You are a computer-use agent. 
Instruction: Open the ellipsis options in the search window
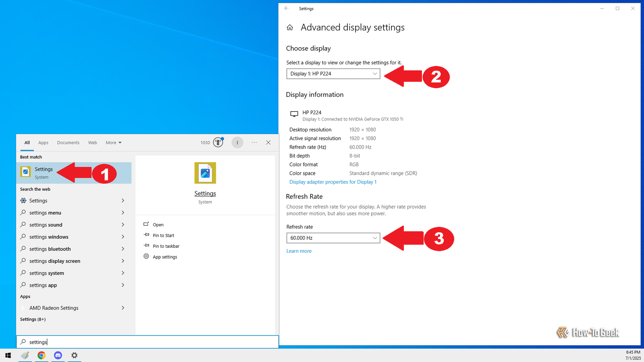point(254,142)
